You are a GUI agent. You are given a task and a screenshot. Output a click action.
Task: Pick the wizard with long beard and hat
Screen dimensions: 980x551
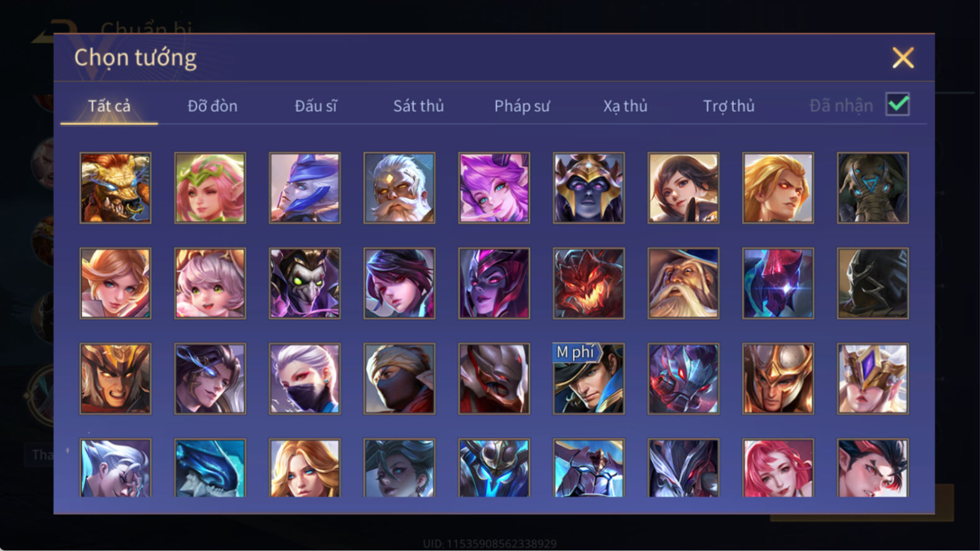click(683, 283)
